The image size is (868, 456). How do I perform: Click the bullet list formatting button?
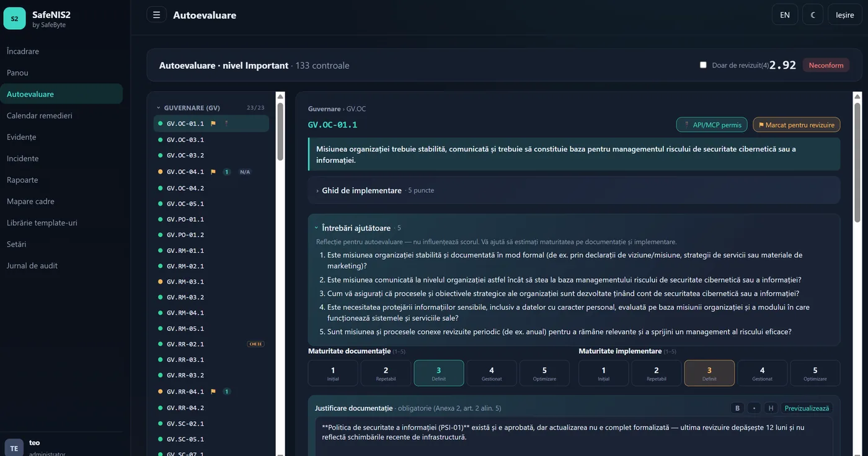pos(754,408)
